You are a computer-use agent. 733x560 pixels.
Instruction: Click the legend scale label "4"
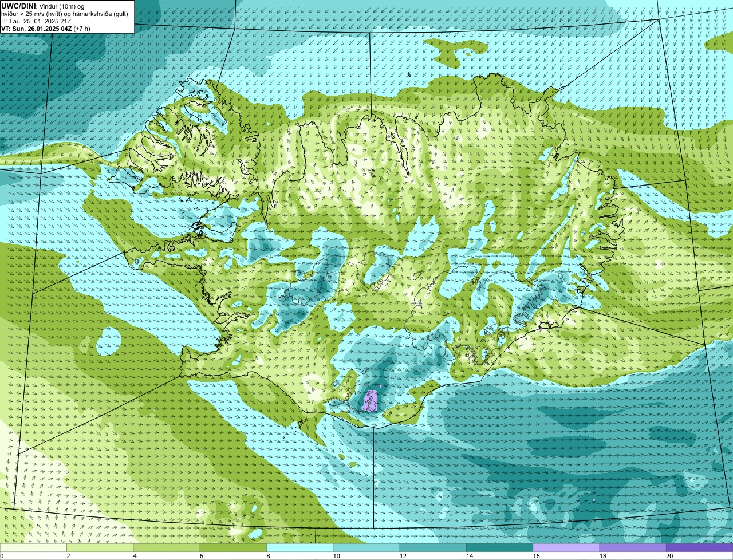(x=135, y=556)
